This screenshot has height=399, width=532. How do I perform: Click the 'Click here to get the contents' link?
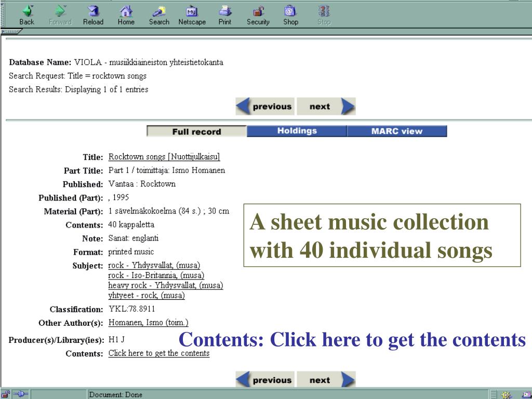coord(159,353)
